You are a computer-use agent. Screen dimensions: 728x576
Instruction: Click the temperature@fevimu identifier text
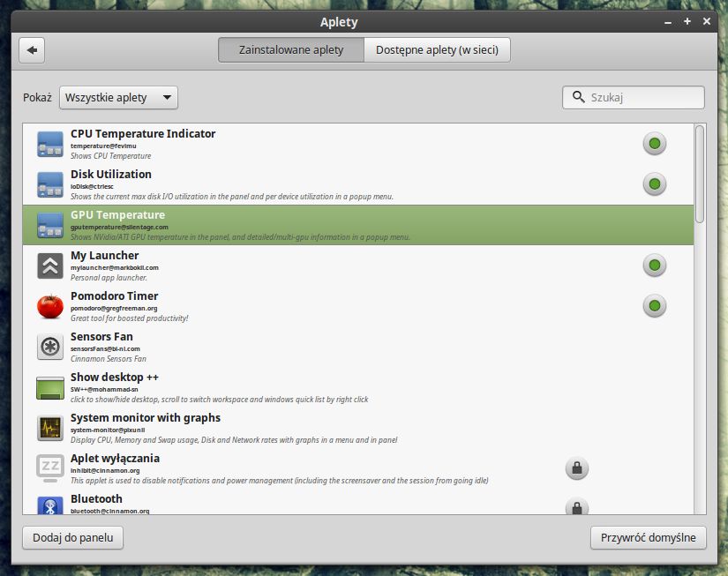coord(103,146)
